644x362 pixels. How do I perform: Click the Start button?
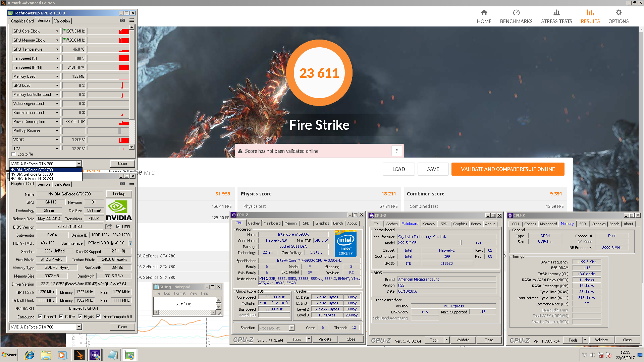(9, 355)
